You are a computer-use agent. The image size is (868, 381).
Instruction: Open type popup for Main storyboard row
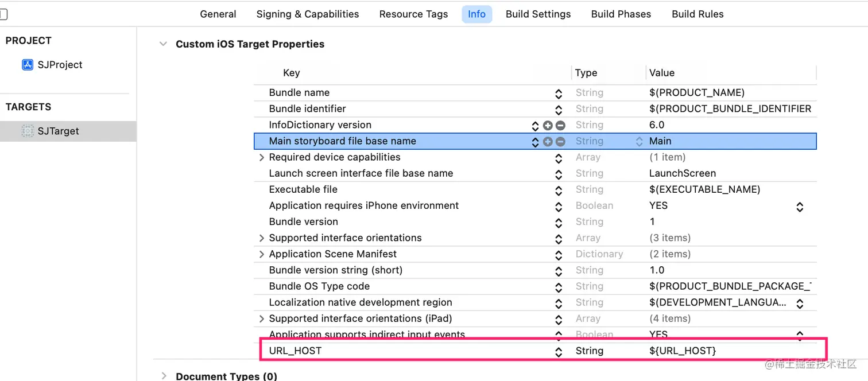(639, 141)
